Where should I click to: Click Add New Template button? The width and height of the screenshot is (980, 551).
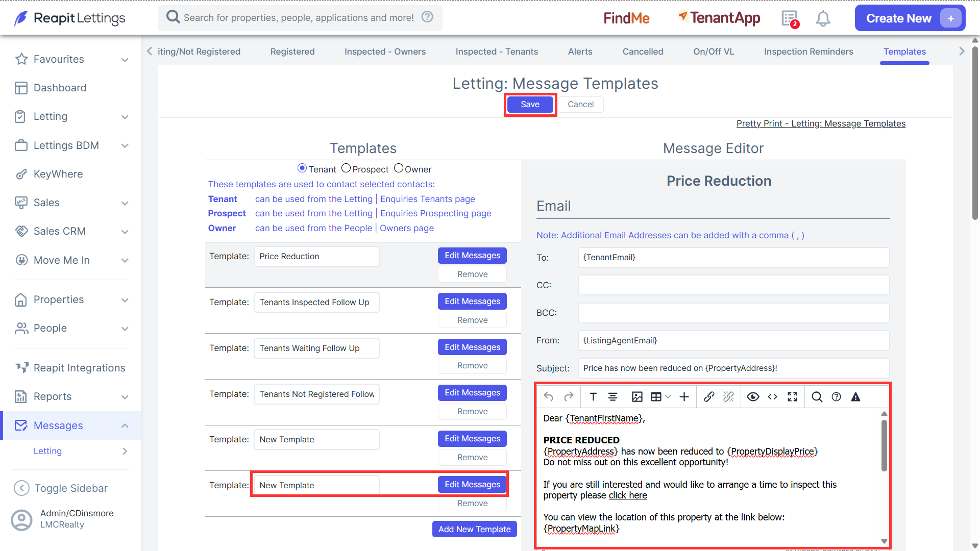[x=474, y=529]
